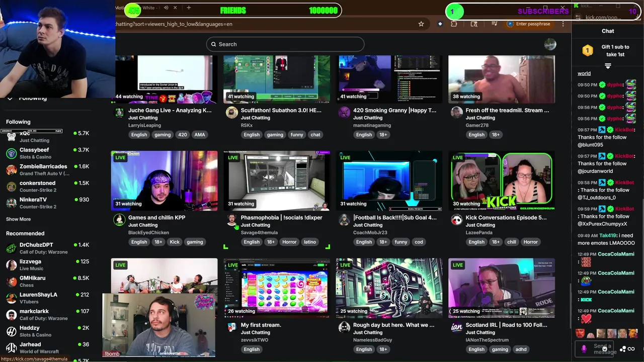Open the Chrome three-dot menu
Screen dimensions: 644x362
[x=563, y=24]
